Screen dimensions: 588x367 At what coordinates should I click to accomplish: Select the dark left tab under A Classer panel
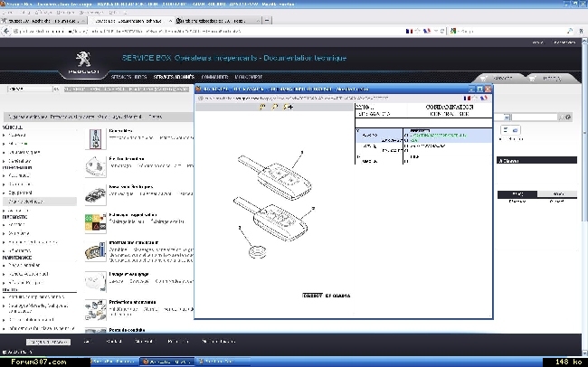click(x=517, y=194)
